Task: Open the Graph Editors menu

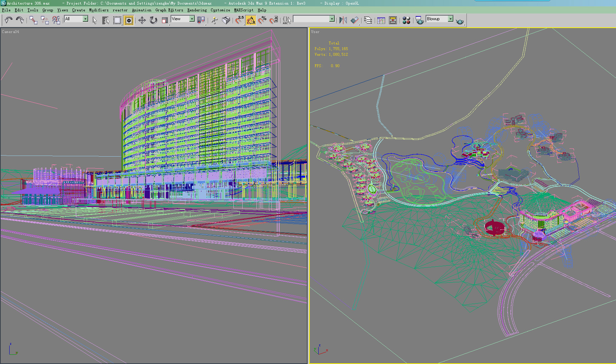Action: pos(169,10)
